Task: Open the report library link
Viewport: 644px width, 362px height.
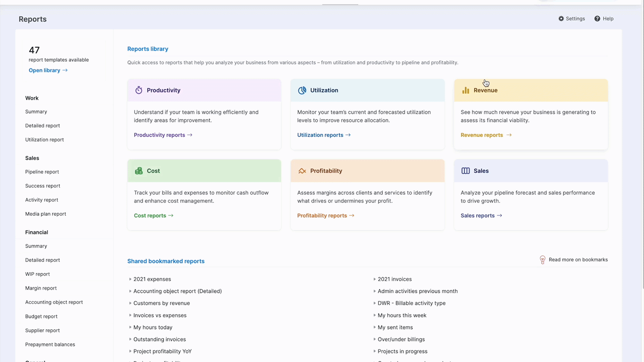Action: [48, 70]
